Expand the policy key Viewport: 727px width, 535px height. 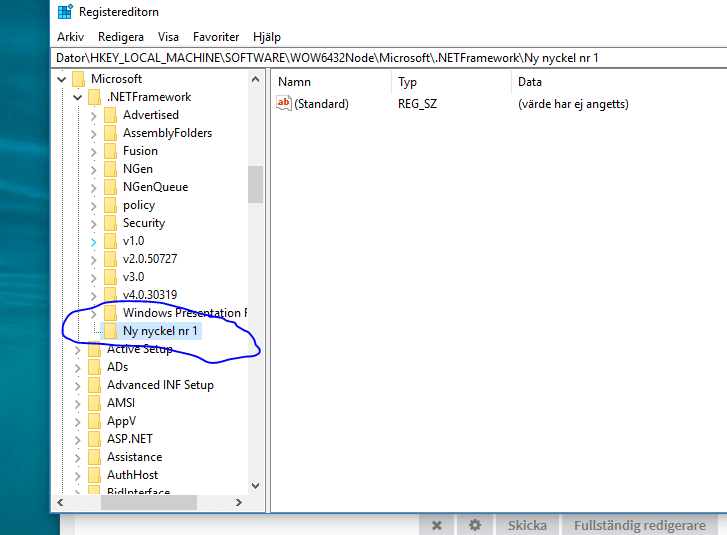click(x=93, y=206)
